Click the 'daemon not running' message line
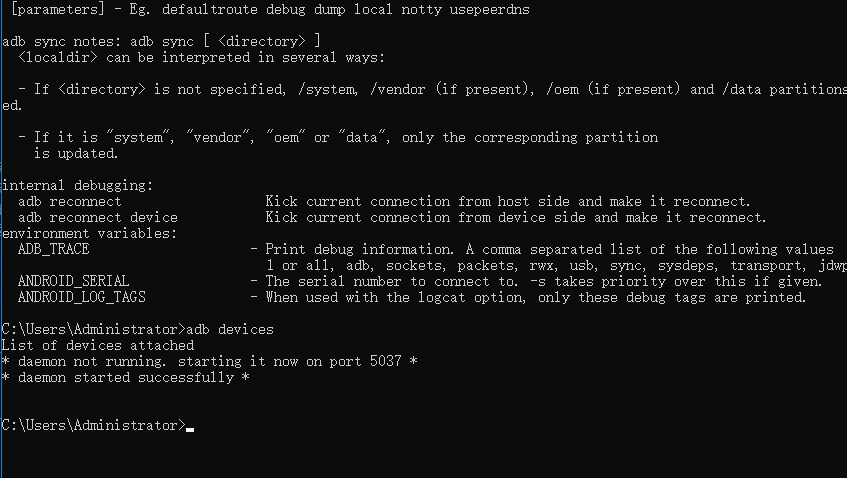Viewport: 847px width, 478px height. pos(210,361)
